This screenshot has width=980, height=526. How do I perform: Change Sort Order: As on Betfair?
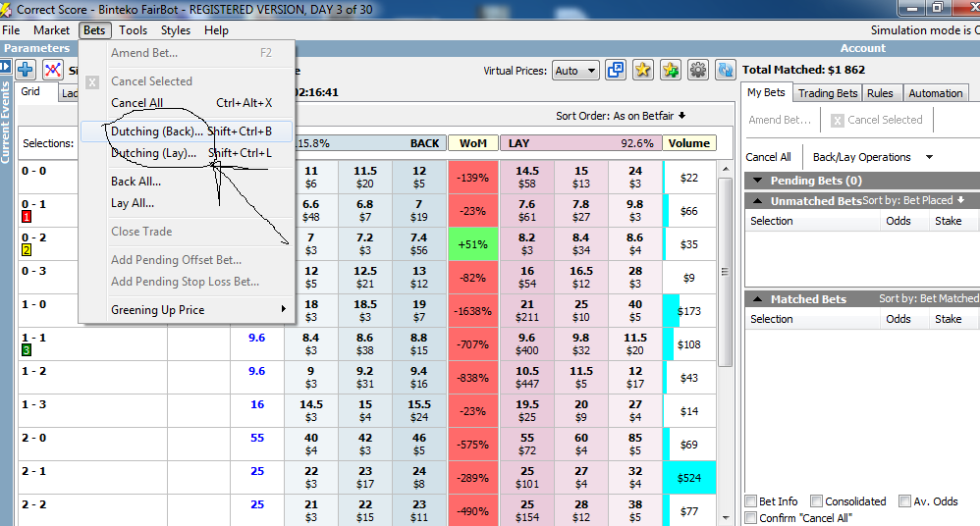tap(621, 116)
